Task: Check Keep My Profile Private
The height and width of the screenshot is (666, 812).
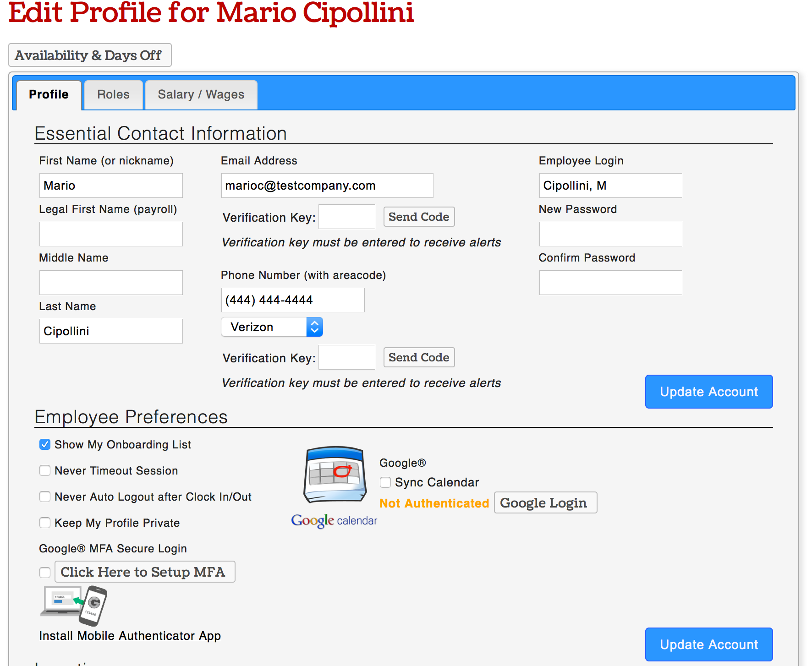Action: (45, 523)
